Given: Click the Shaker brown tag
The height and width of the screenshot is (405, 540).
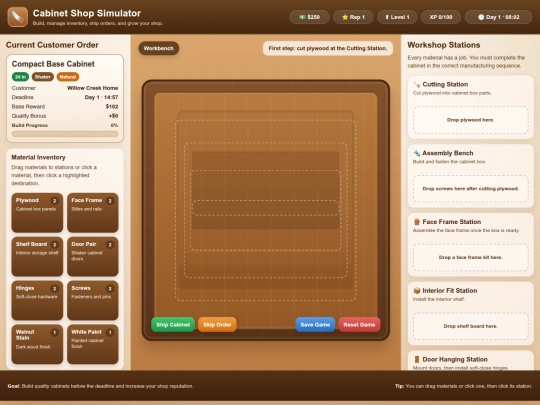Looking at the screenshot, I should (x=43, y=77).
